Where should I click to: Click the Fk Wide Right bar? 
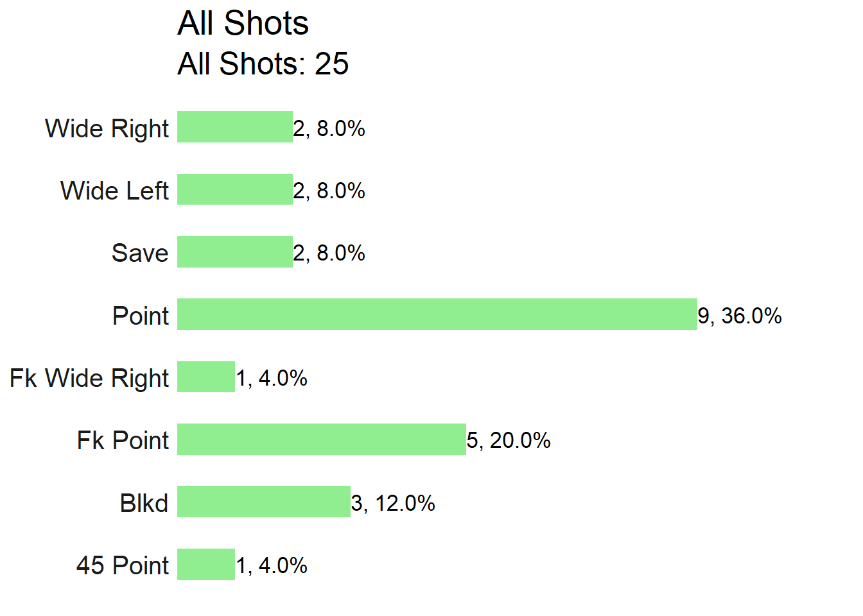click(x=206, y=377)
